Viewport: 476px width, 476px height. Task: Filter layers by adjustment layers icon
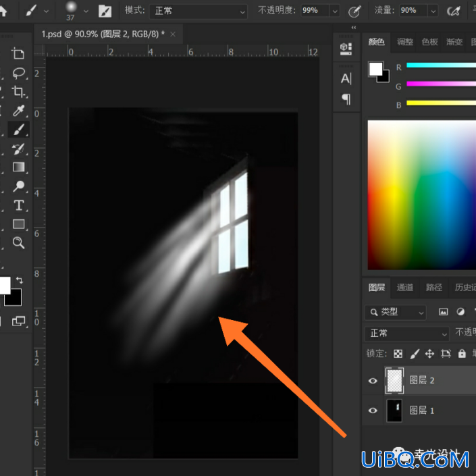(x=460, y=312)
